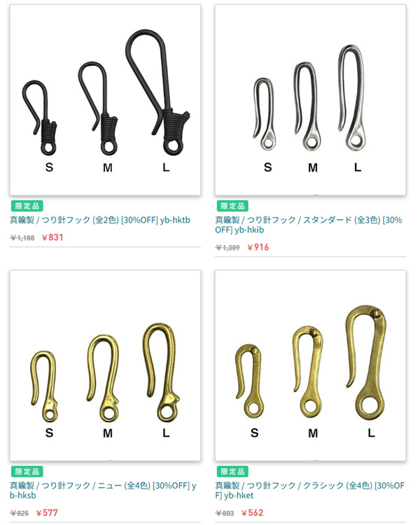Screen dimensions: 420x525
Task: Open the brass new-style hook product image
Action: pyautogui.click(x=105, y=365)
